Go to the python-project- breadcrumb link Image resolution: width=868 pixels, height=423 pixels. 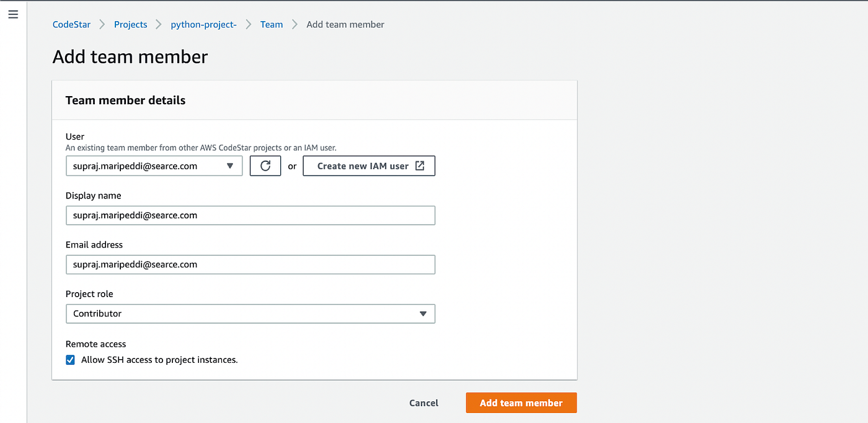(x=203, y=24)
